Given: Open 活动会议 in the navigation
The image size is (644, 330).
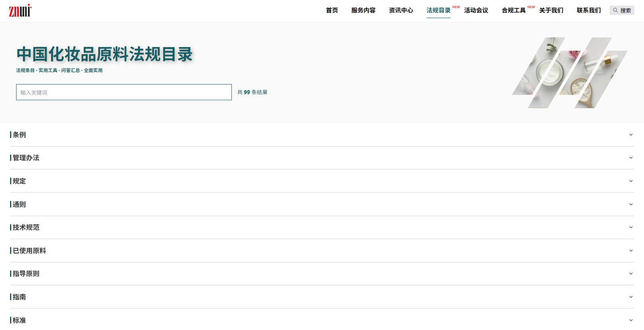Looking at the screenshot, I should pyautogui.click(x=476, y=10).
